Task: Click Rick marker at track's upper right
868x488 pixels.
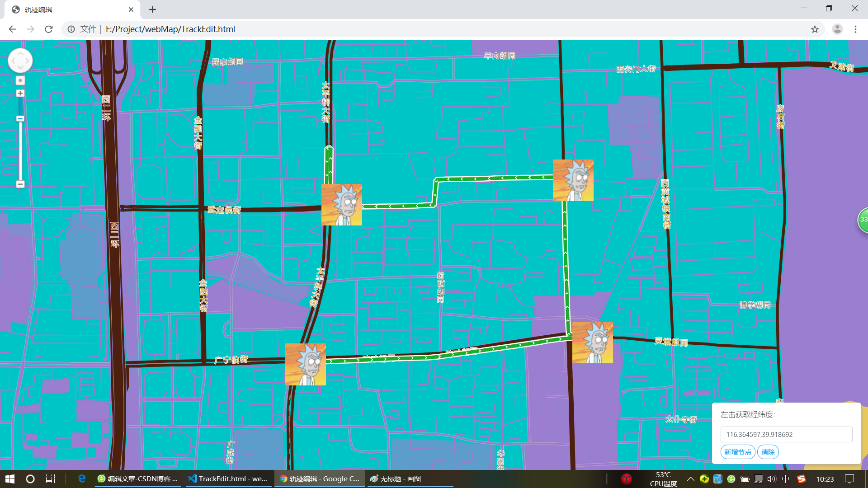Action: coord(573,180)
